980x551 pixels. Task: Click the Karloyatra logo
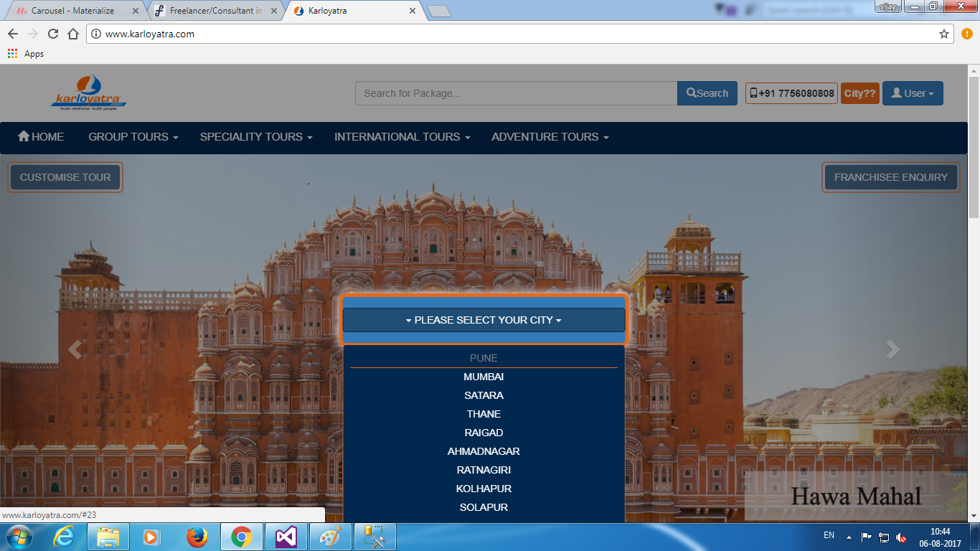[x=90, y=93]
